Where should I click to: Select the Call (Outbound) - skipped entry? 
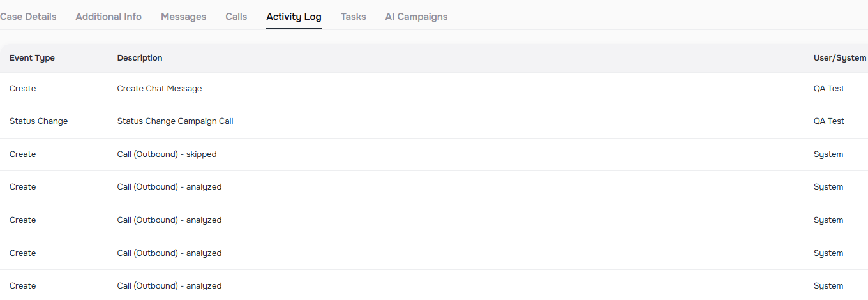[x=167, y=154]
